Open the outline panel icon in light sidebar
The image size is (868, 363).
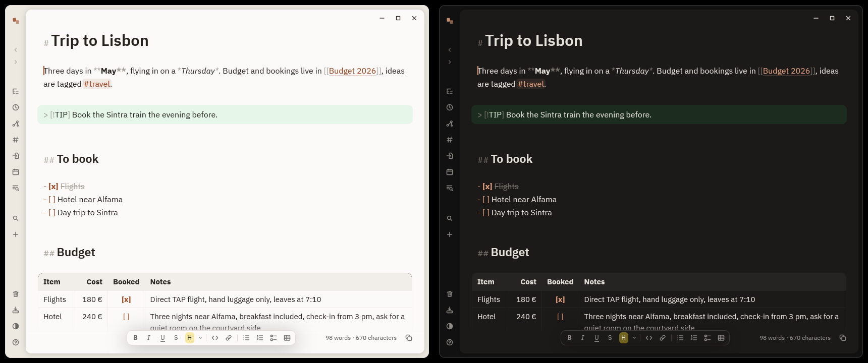pos(16,91)
